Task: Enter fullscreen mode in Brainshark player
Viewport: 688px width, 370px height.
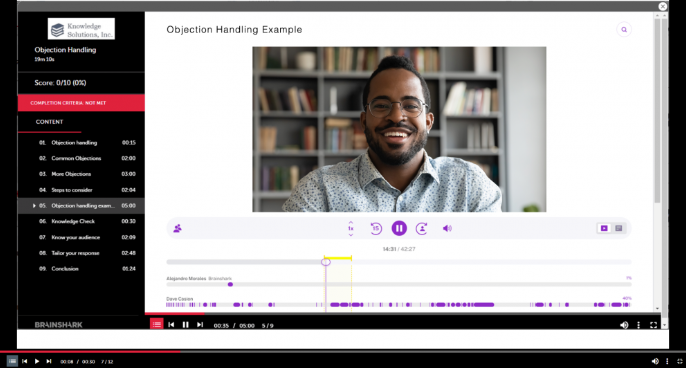Action: click(653, 325)
